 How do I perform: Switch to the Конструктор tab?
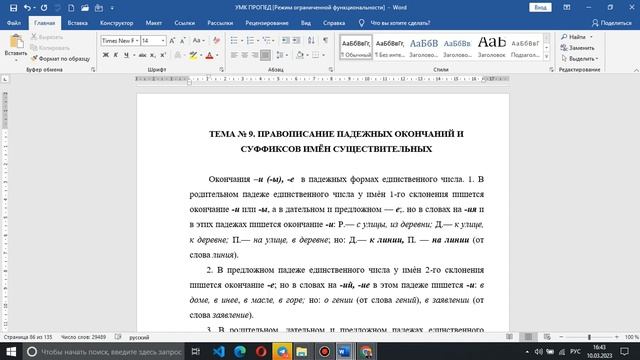pyautogui.click(x=117, y=23)
